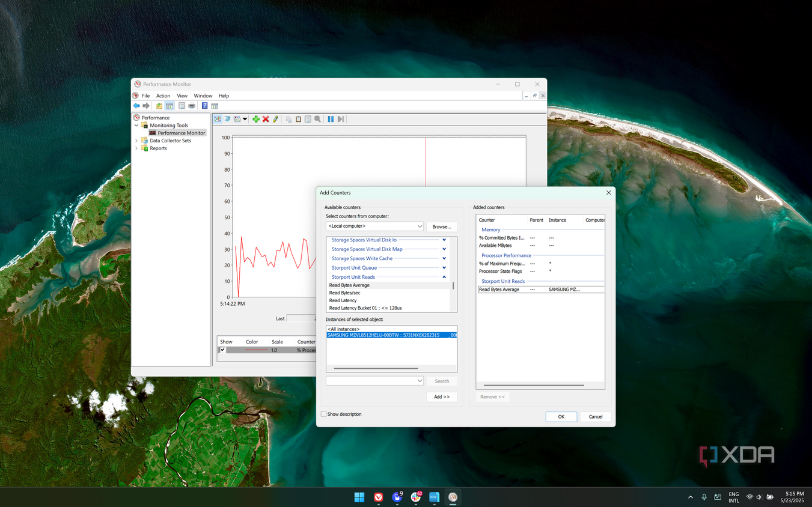This screenshot has height=507, width=812.
Task: Open the Local computer dropdown
Action: 375,226
